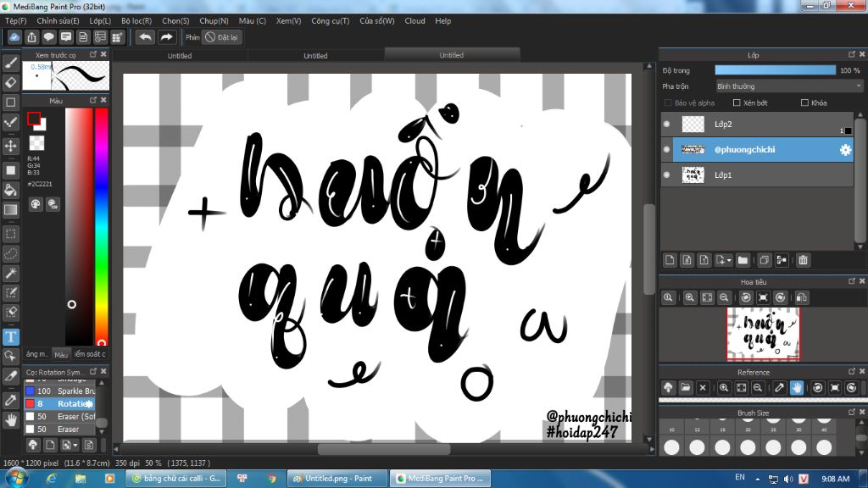Viewport: 868px width, 488px height.
Task: Select the Eraser (Soft) brush entry
Action: [x=60, y=417]
